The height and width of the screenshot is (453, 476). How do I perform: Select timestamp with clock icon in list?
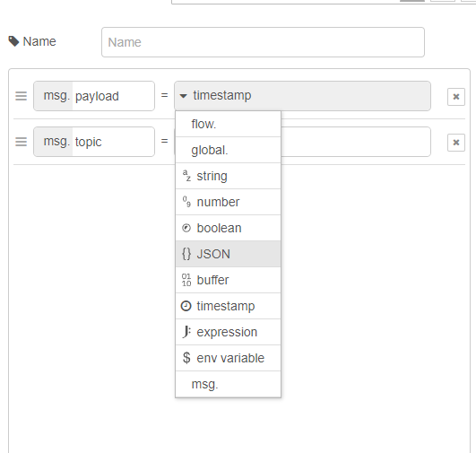(228, 306)
